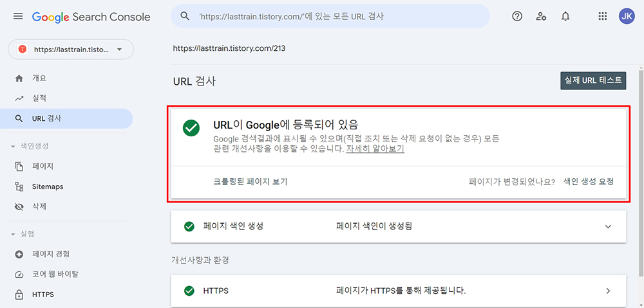Click the pages icon beside 페이지
Image resolution: width=644 pixels, height=308 pixels.
click(19, 167)
